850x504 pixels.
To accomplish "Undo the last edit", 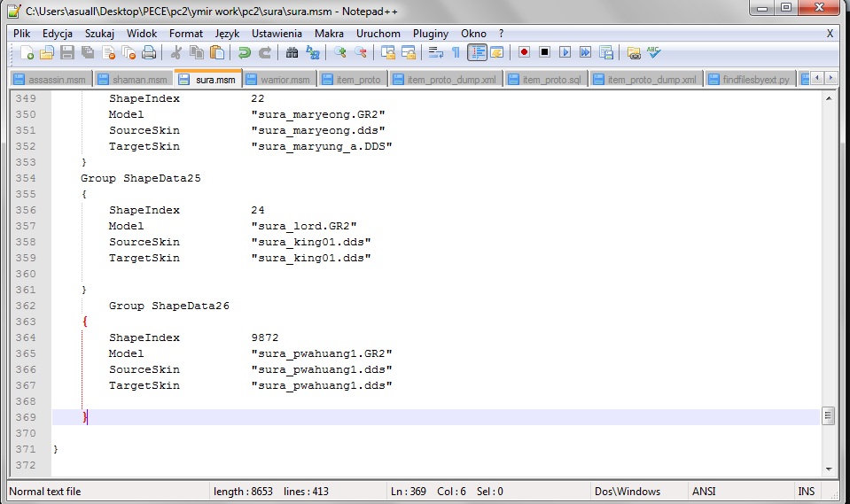I will 244,52.
